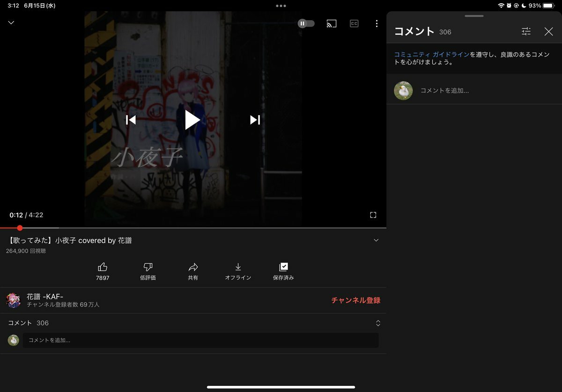Download the video with the オフライン icon

(x=238, y=267)
